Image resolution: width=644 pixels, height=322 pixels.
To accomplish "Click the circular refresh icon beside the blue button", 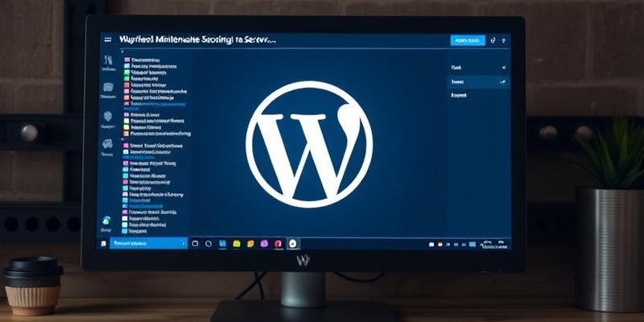I will 493,40.
